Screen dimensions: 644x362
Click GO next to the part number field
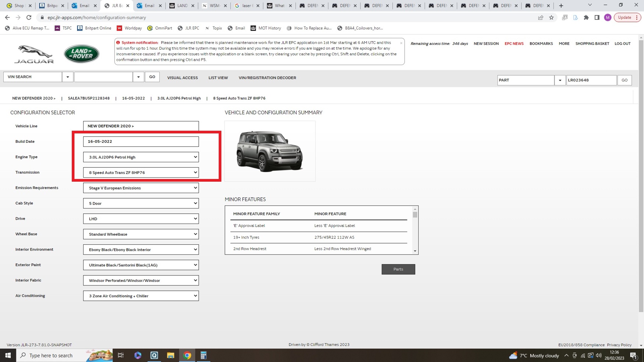pyautogui.click(x=624, y=80)
